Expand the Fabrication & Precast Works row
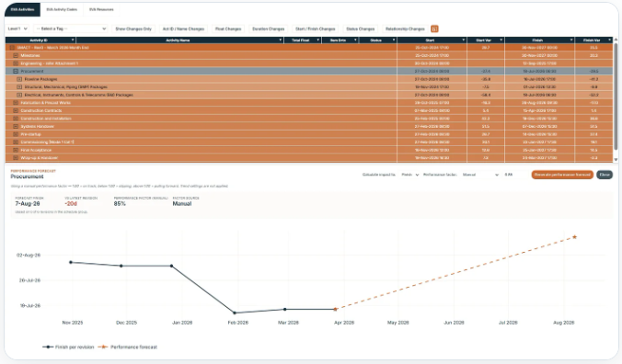622x364 pixels. coord(16,103)
